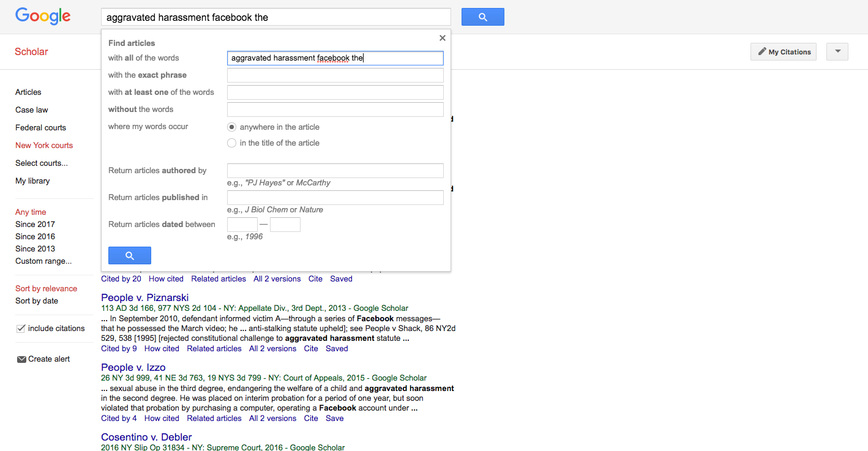
Task: Click Custom range in the sidebar
Action: pos(43,261)
